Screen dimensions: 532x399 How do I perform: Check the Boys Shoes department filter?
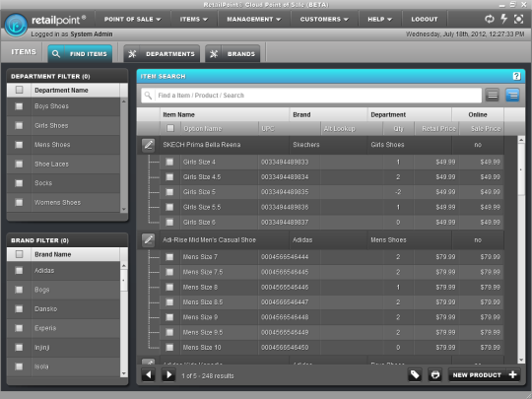click(x=19, y=106)
